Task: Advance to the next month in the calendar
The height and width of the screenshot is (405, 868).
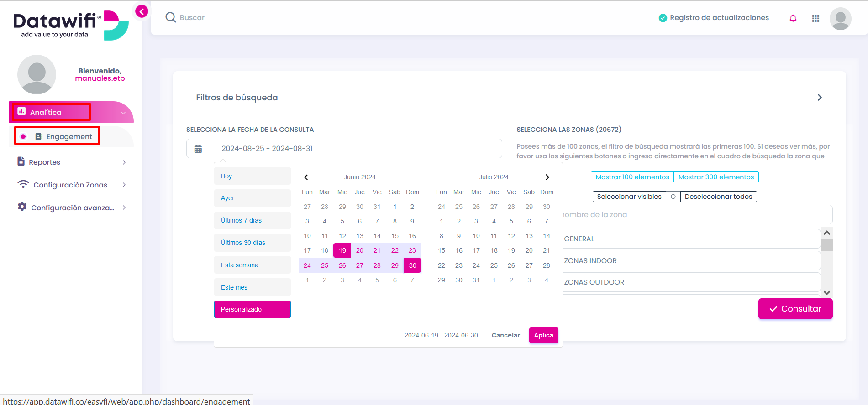Action: click(547, 177)
